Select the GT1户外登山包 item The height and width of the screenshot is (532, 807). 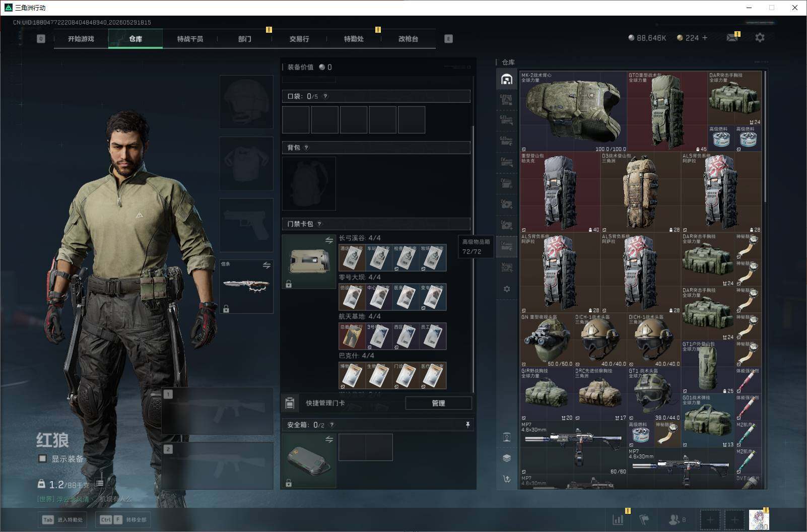708,367
